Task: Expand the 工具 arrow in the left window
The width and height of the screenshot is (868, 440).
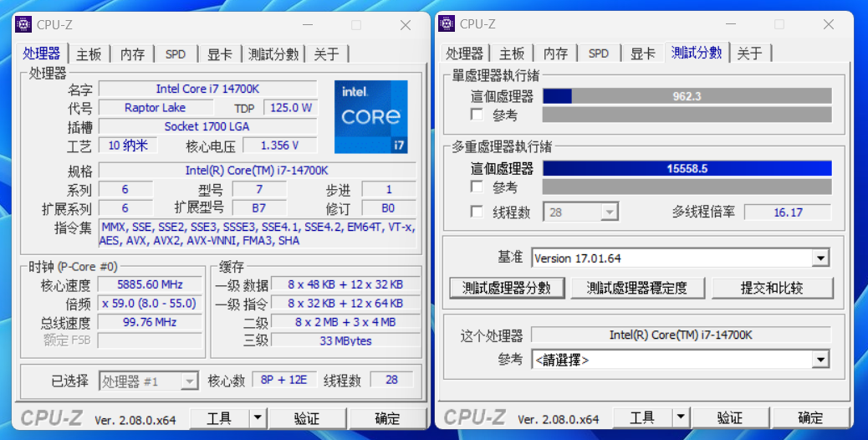Action: (258, 418)
